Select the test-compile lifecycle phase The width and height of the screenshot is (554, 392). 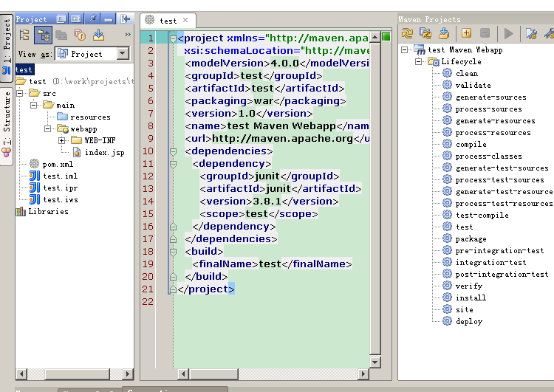pos(475,215)
